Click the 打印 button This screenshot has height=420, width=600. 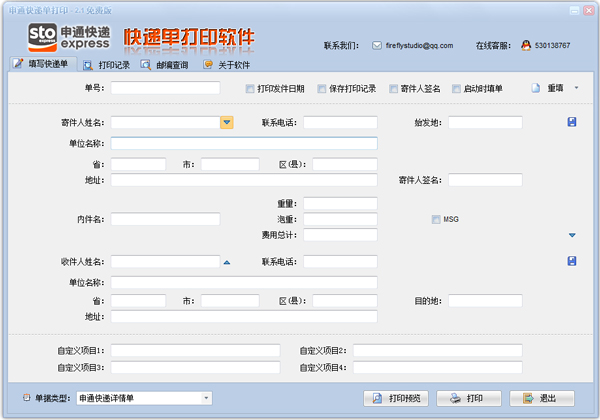(469, 398)
